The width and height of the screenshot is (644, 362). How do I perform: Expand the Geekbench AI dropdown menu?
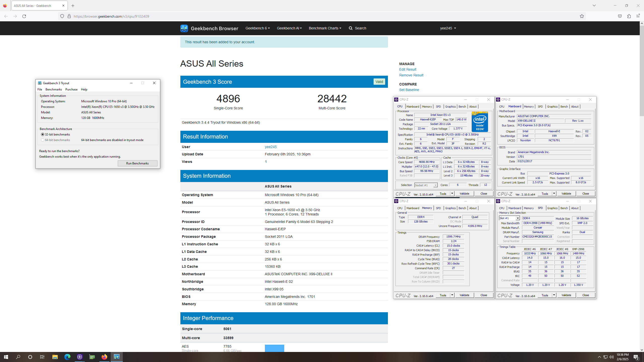pyautogui.click(x=289, y=28)
